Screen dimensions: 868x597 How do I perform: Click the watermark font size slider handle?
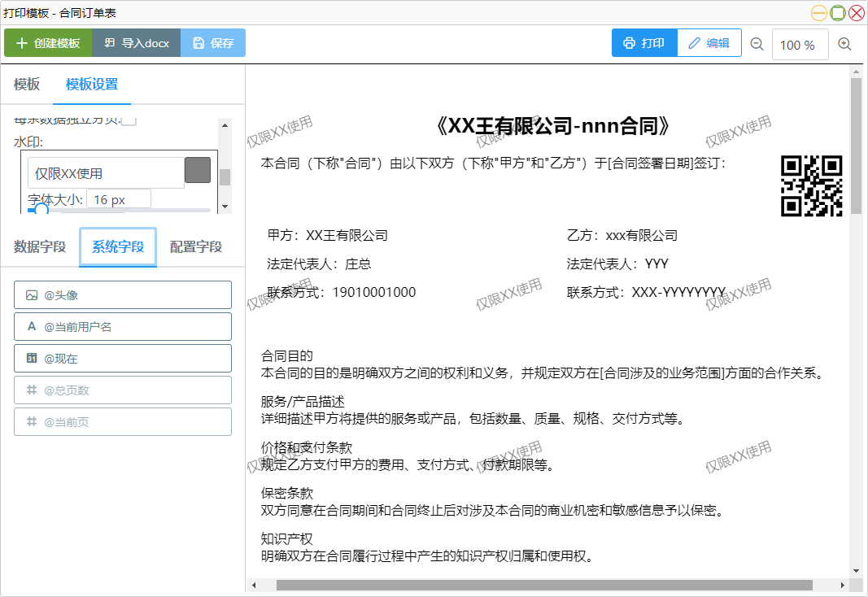41,211
